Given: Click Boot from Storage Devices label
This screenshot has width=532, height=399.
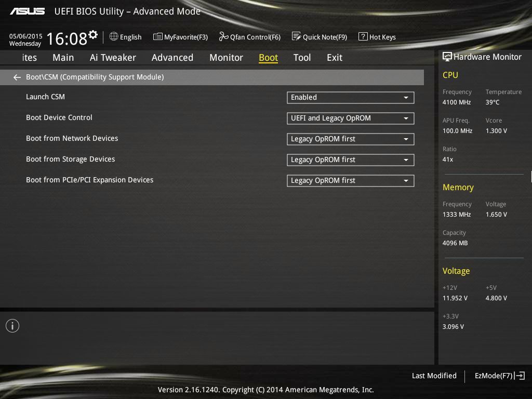Looking at the screenshot, I should point(71,159).
